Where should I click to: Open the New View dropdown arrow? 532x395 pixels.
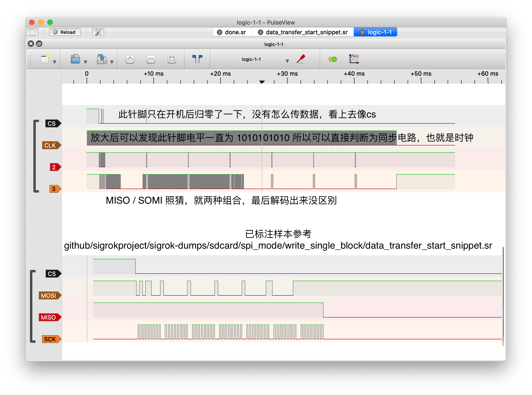tap(55, 62)
